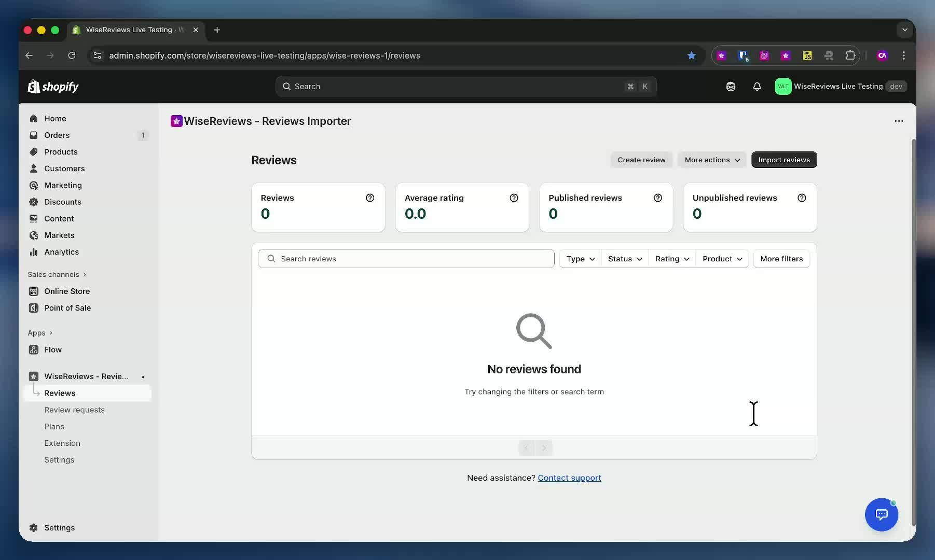Image resolution: width=935 pixels, height=560 pixels.
Task: Open the Rating filter dropdown
Action: [x=672, y=259]
